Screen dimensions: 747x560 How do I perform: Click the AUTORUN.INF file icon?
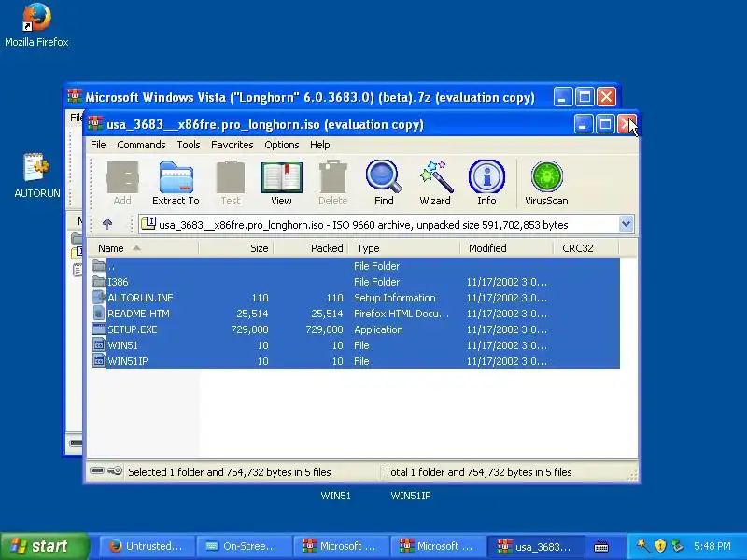click(99, 298)
